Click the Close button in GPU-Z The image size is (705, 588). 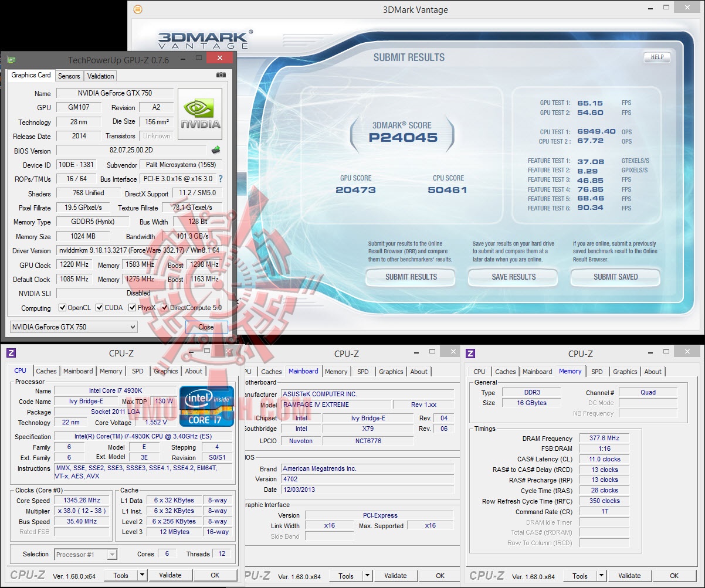[206, 327]
